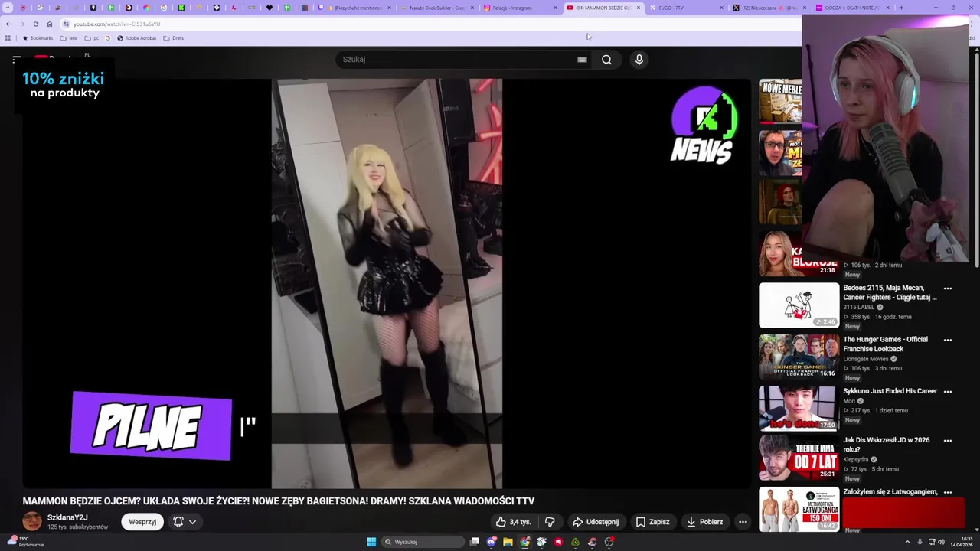Image resolution: width=980 pixels, height=551 pixels.
Task: Open the Adobe Acrobat bookmark
Action: coord(136,38)
